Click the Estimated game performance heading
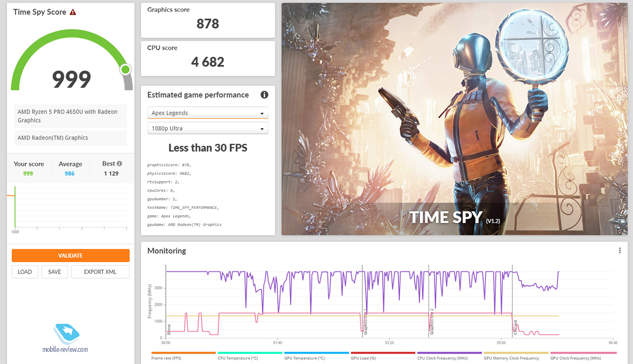 tap(198, 95)
